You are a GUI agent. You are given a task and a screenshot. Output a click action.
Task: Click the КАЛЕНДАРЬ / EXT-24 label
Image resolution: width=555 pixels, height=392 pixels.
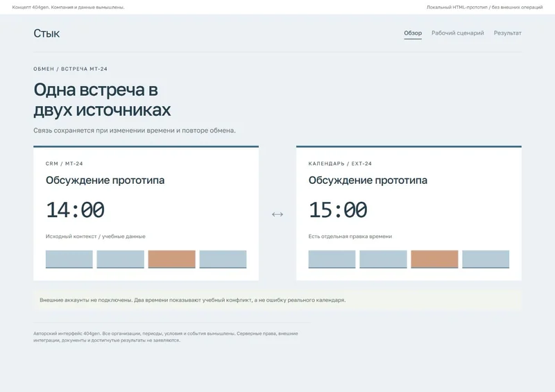coord(340,164)
